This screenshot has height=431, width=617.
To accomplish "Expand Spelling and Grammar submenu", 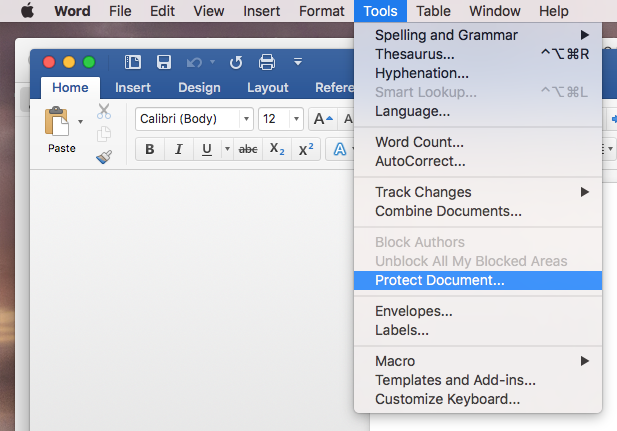I will click(x=478, y=35).
